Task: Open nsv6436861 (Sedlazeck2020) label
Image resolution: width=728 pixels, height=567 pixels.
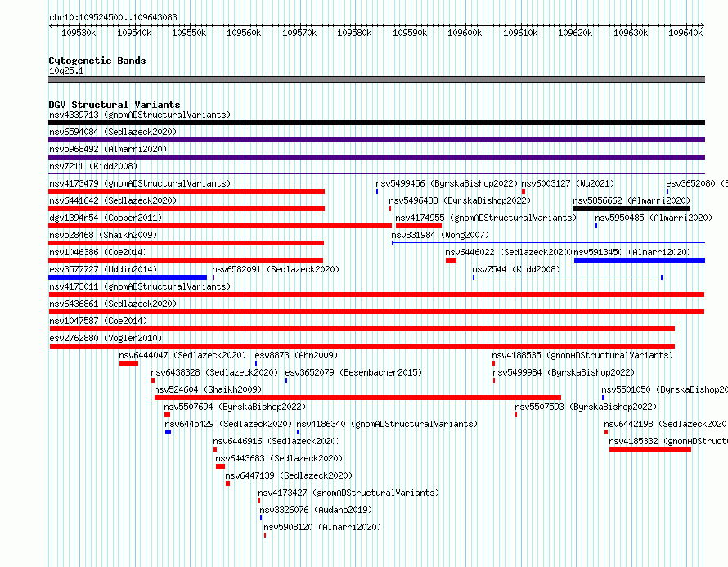Action: [x=113, y=304]
